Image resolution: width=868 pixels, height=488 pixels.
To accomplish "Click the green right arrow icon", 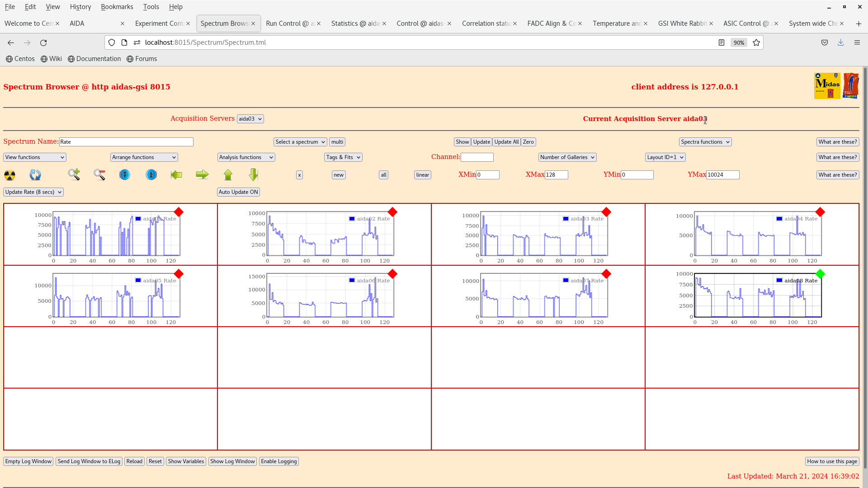I will [x=202, y=175].
